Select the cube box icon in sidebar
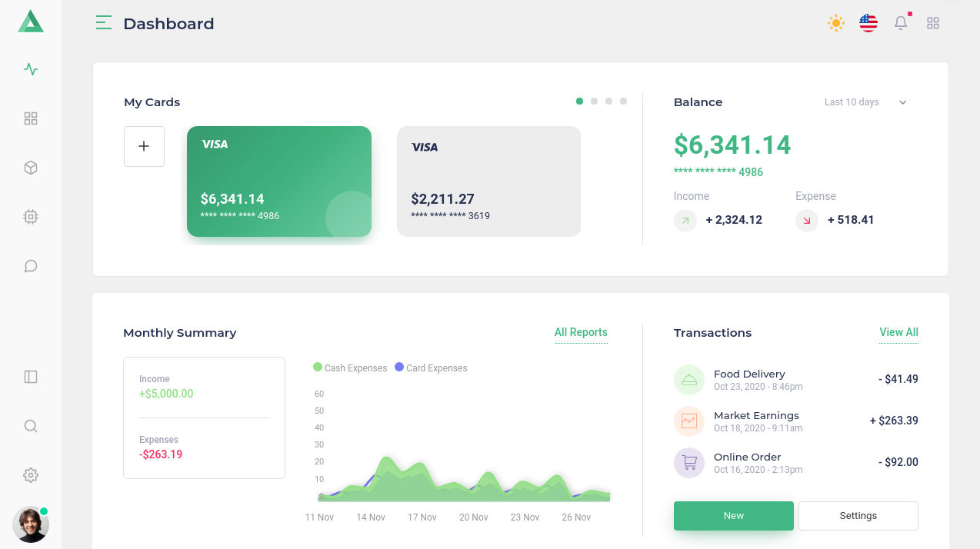Image resolution: width=980 pixels, height=549 pixels. 31,168
